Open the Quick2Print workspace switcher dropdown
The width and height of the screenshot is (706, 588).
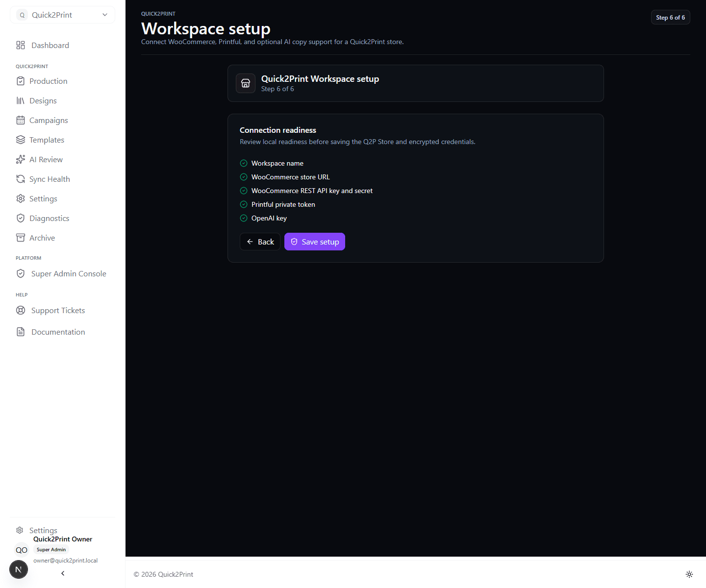click(62, 15)
